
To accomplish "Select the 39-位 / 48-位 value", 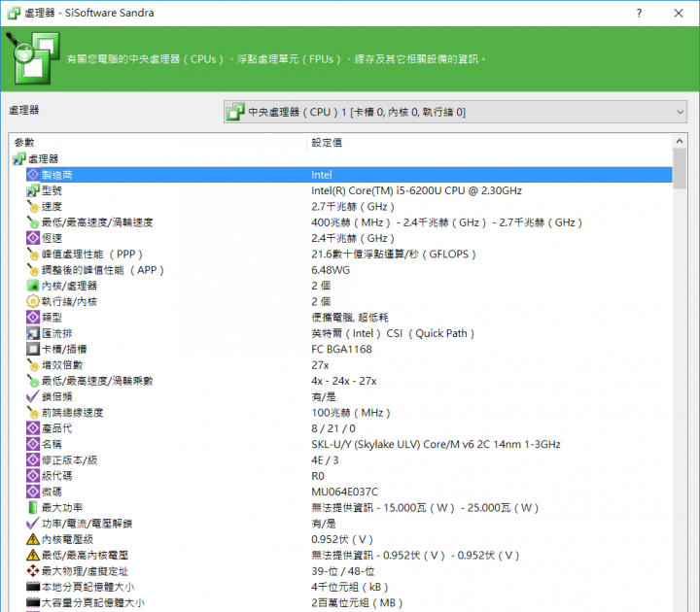I will [343, 571].
